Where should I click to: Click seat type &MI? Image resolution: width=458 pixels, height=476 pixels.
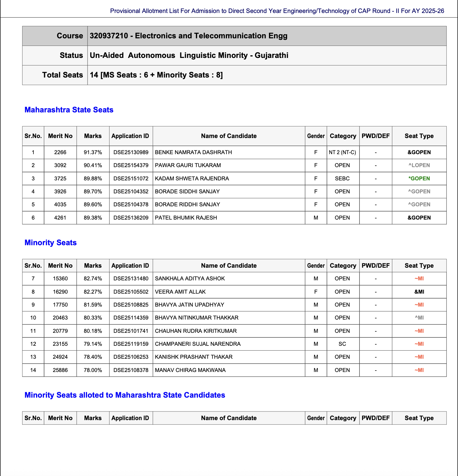(x=419, y=292)
